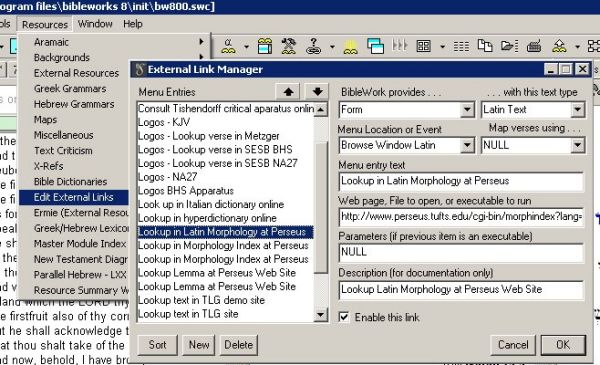Click the open folder list toolbar icon
This screenshot has height=365, width=600.
[x=509, y=46]
